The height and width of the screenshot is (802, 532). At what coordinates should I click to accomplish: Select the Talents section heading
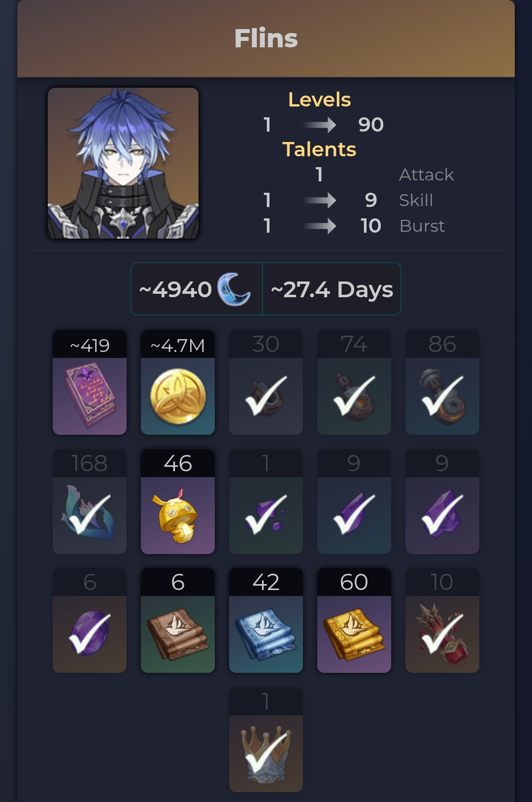tap(319, 149)
